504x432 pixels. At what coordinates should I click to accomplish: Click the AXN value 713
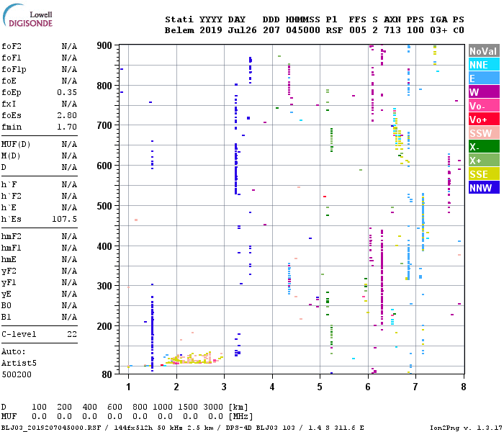pyautogui.click(x=392, y=30)
